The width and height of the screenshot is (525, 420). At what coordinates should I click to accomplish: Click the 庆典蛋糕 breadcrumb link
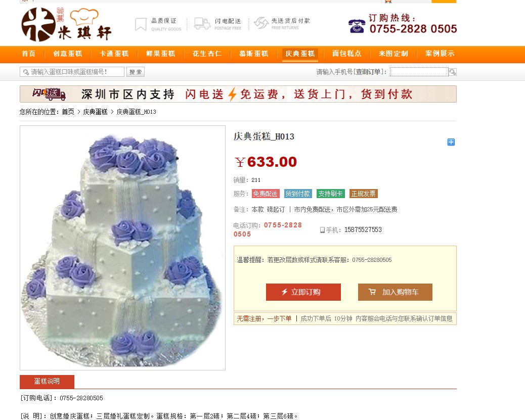click(96, 112)
